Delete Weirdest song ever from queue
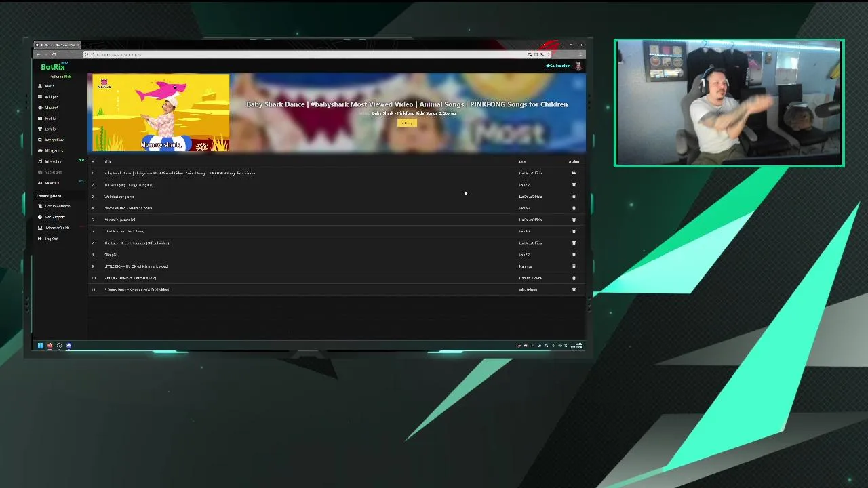Screen dimensions: 868x488 coord(574,197)
